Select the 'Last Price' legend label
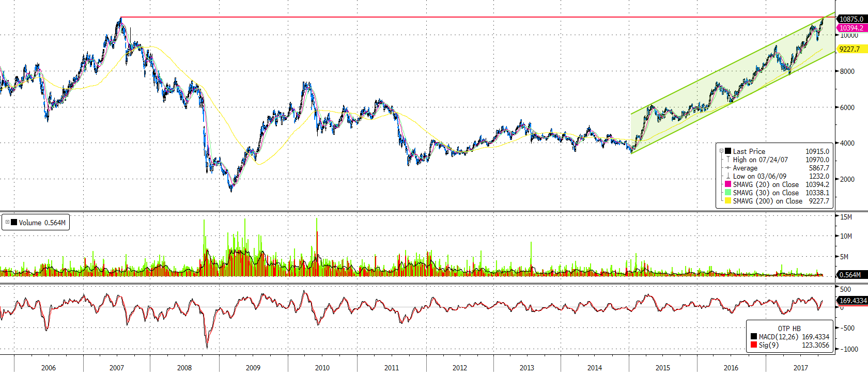 tap(749, 151)
